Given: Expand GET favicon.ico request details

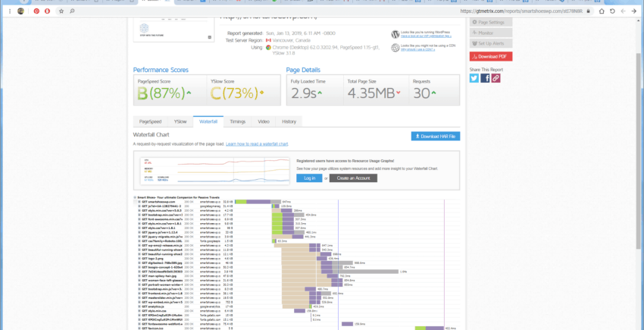Looking at the screenshot, I should [x=139, y=328].
